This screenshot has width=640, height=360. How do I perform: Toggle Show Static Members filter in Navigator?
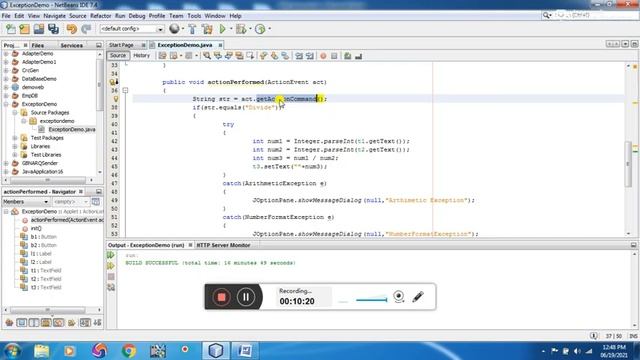tap(34, 323)
